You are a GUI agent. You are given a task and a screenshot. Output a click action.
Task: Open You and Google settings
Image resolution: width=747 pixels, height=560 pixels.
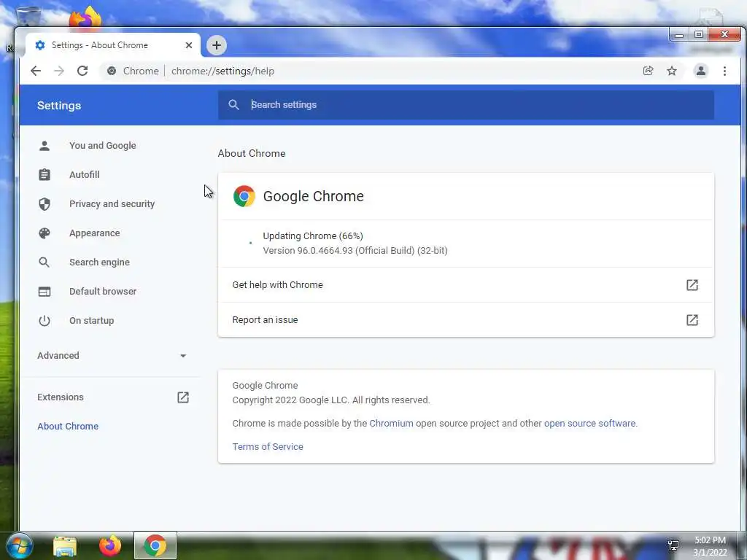[102, 146]
